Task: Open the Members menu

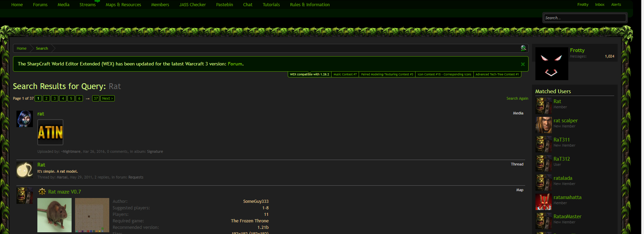Action: point(160,5)
